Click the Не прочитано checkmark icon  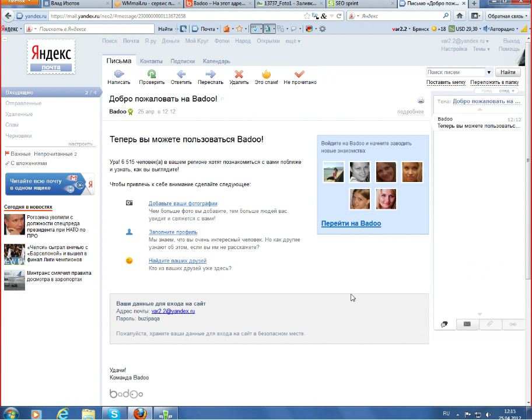[x=300, y=73]
